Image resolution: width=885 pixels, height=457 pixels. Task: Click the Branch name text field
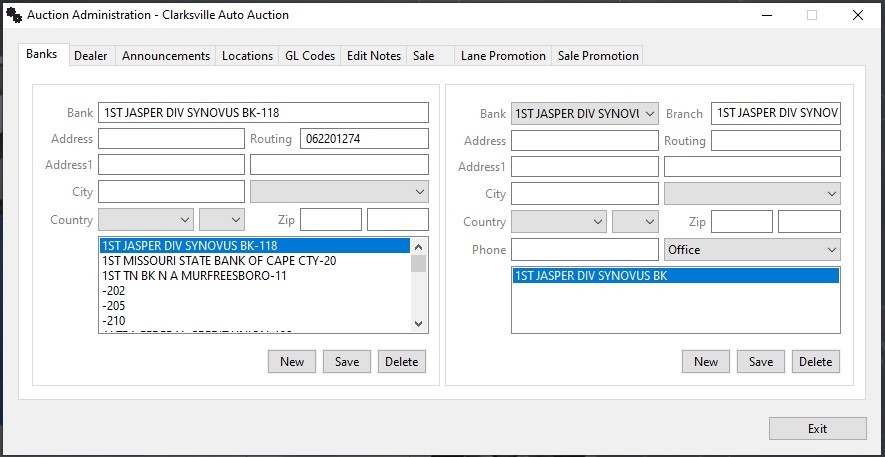point(776,114)
